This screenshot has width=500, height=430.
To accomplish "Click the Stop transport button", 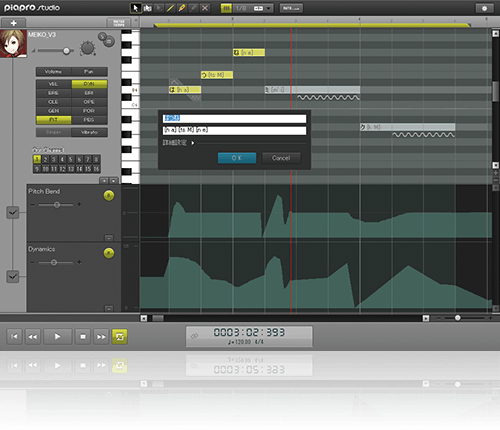I will point(83,337).
